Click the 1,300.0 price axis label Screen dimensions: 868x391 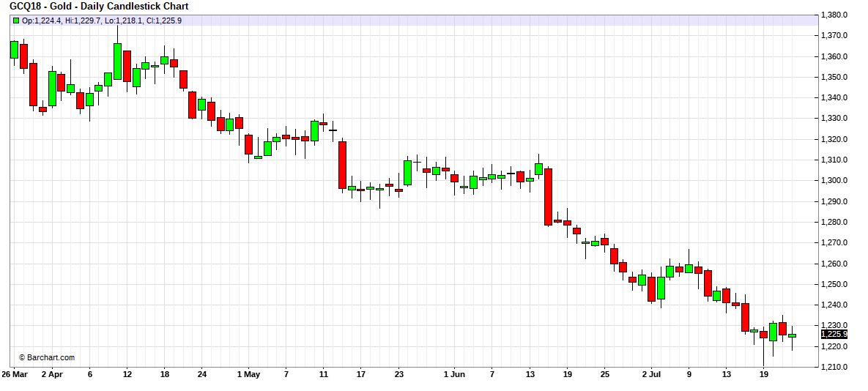coord(835,181)
